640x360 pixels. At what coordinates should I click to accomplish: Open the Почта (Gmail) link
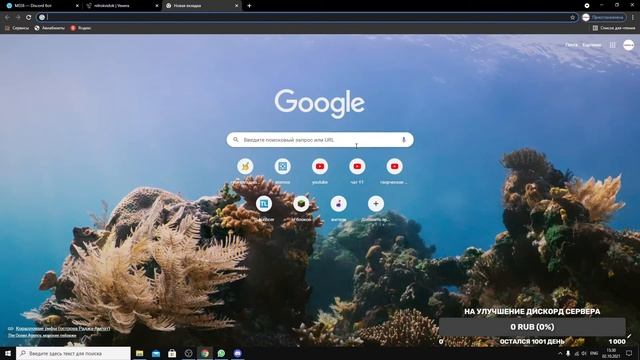pos(571,45)
